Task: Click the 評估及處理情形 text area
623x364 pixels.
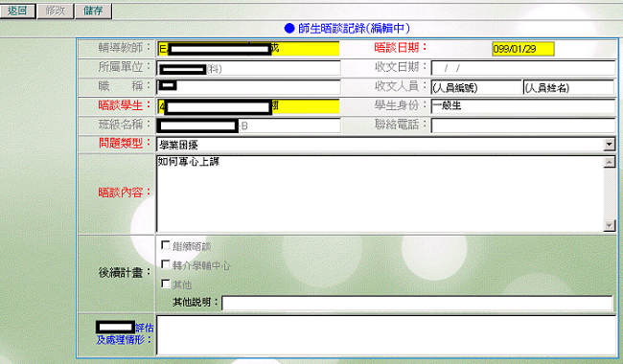Action: click(x=386, y=335)
